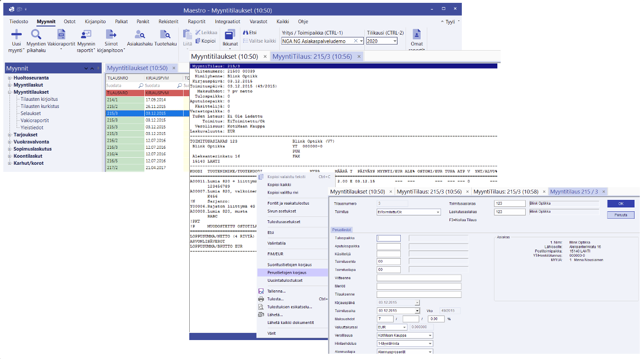Open Sopimuslaskutus in the tree

[33, 149]
